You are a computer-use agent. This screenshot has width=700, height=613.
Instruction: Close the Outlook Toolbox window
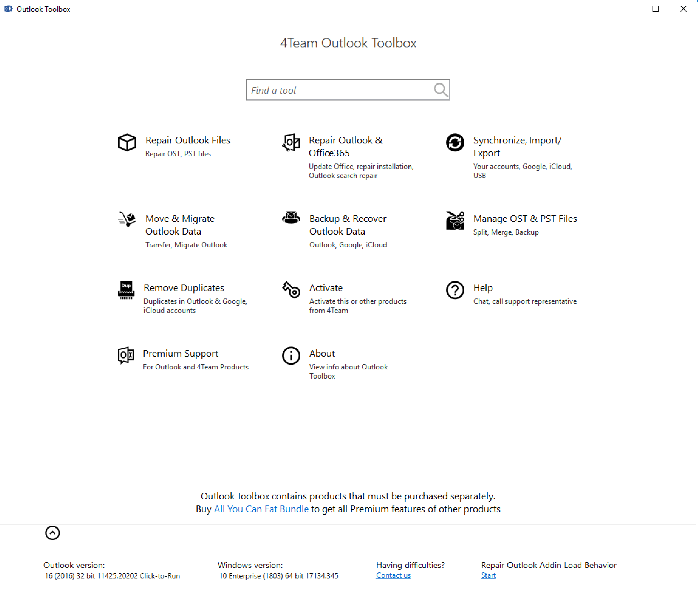(x=683, y=9)
